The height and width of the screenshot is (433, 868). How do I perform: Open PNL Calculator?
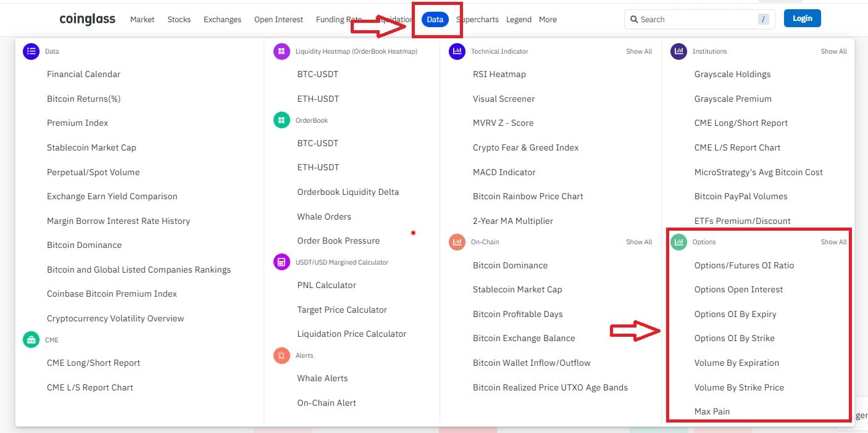point(327,285)
